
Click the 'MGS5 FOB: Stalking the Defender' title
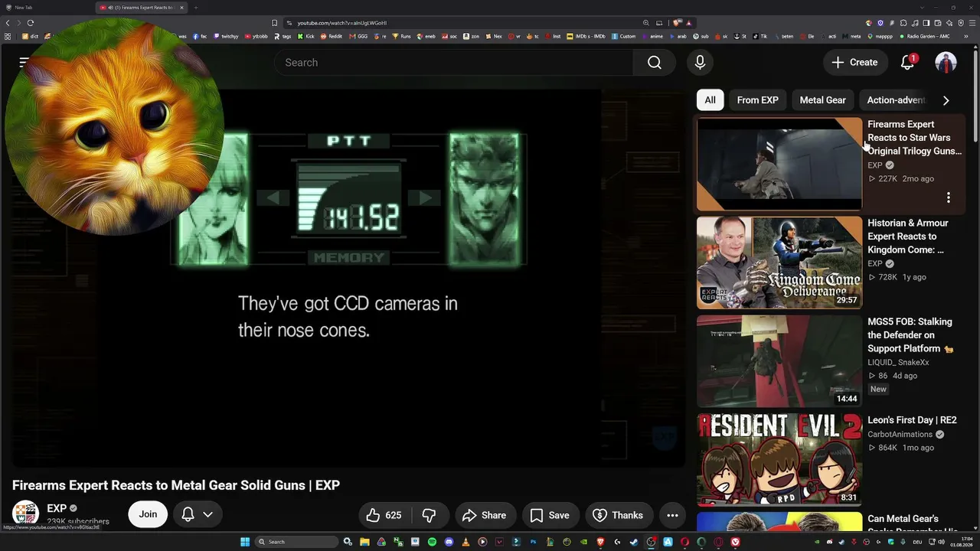[910, 335]
